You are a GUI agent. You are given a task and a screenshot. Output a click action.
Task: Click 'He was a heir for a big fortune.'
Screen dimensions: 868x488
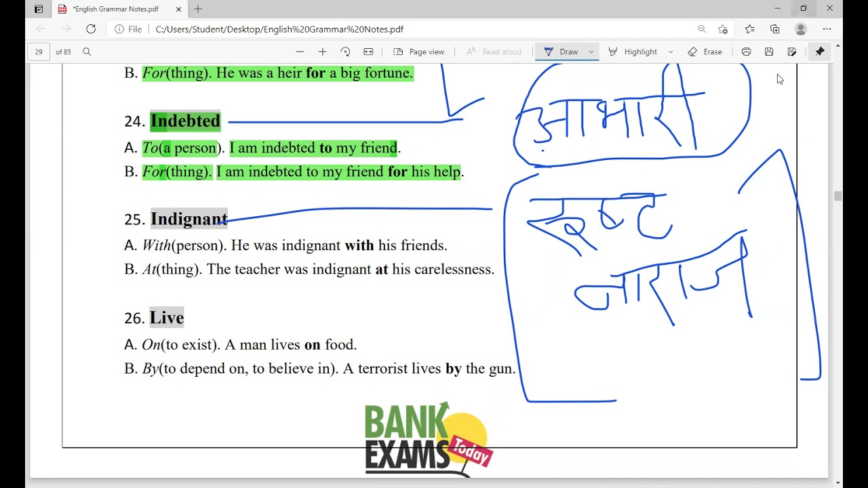coord(315,73)
